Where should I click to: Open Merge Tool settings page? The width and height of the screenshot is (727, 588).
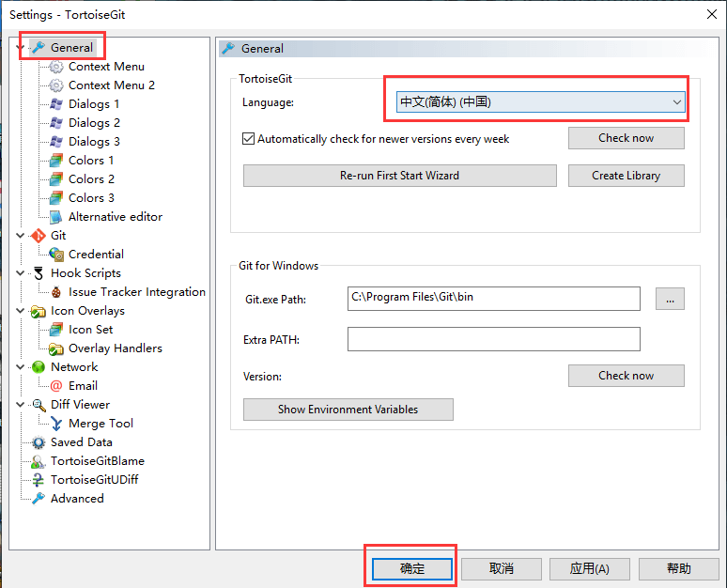(101, 424)
